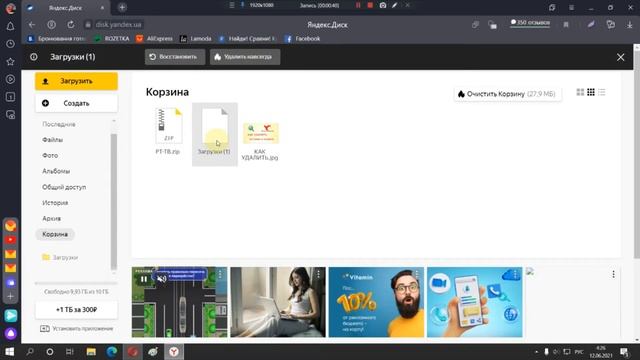
Task: Open the woman with laptop ad
Action: pos(278,302)
